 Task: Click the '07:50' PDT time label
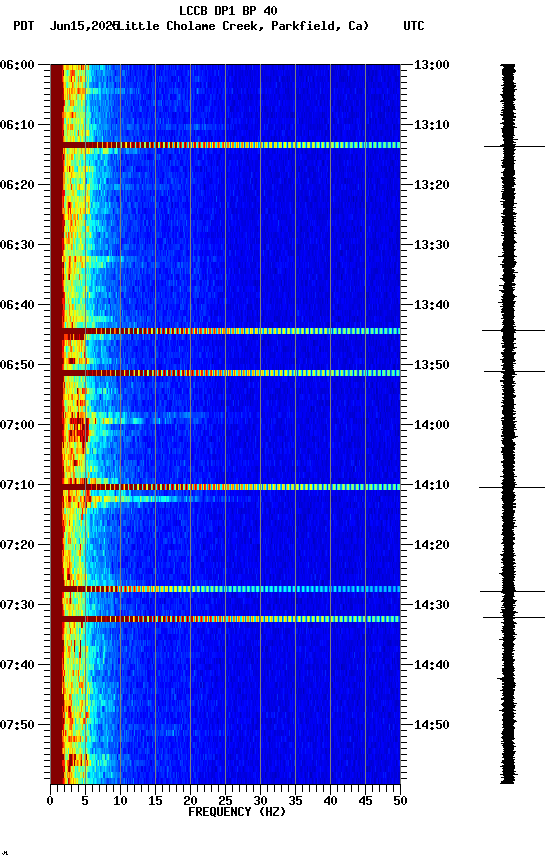pyautogui.click(x=17, y=726)
